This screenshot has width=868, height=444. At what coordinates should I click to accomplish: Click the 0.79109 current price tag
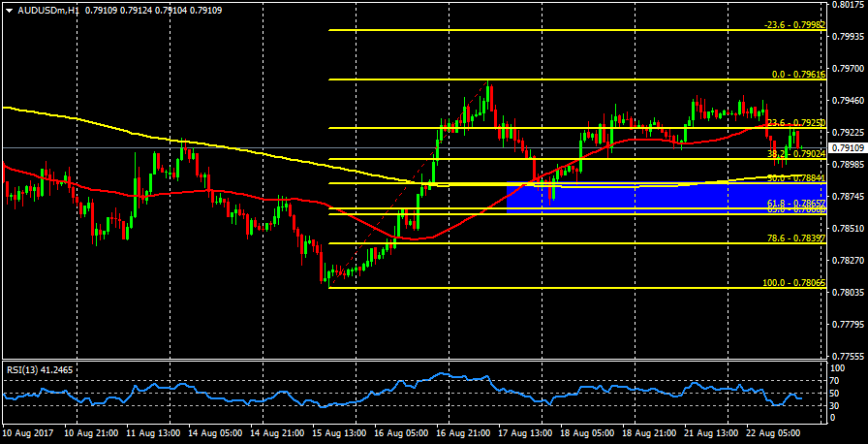coord(849,148)
